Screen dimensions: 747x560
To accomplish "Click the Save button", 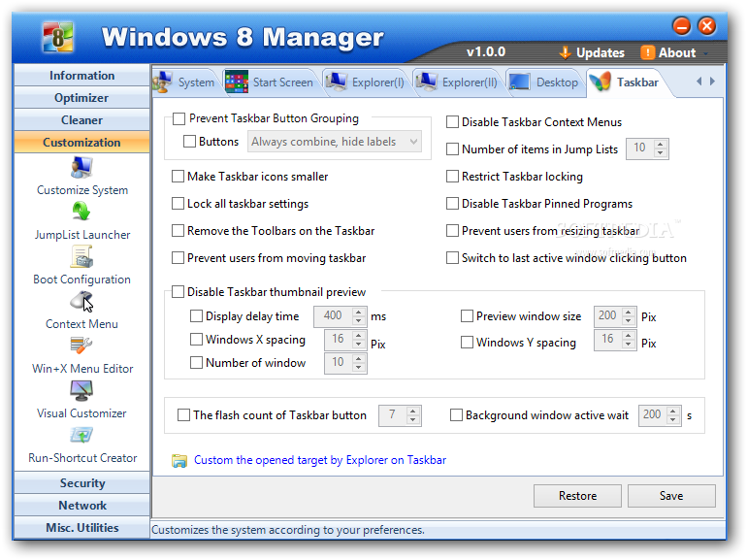I will pyautogui.click(x=671, y=496).
